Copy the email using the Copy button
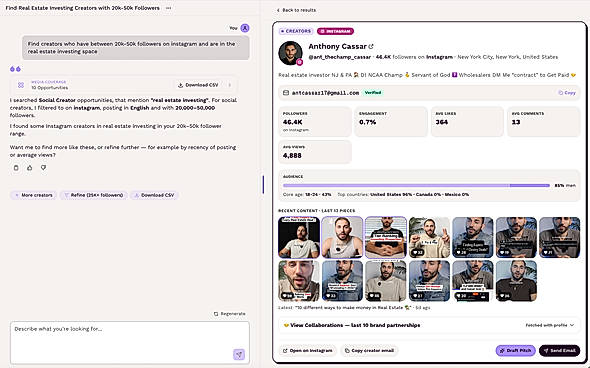This screenshot has width=590, height=368. (x=567, y=93)
